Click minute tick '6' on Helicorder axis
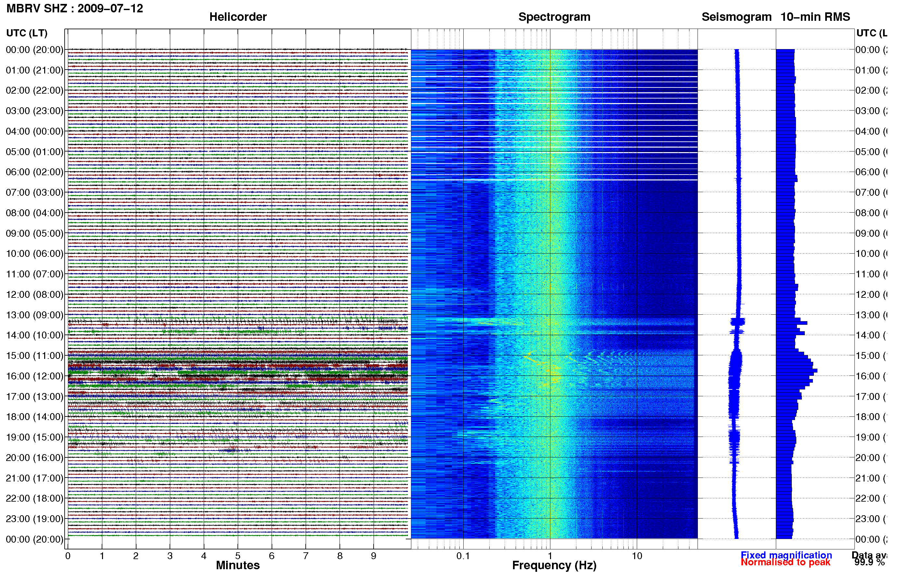Screen dimensions: 924x578 click(272, 556)
